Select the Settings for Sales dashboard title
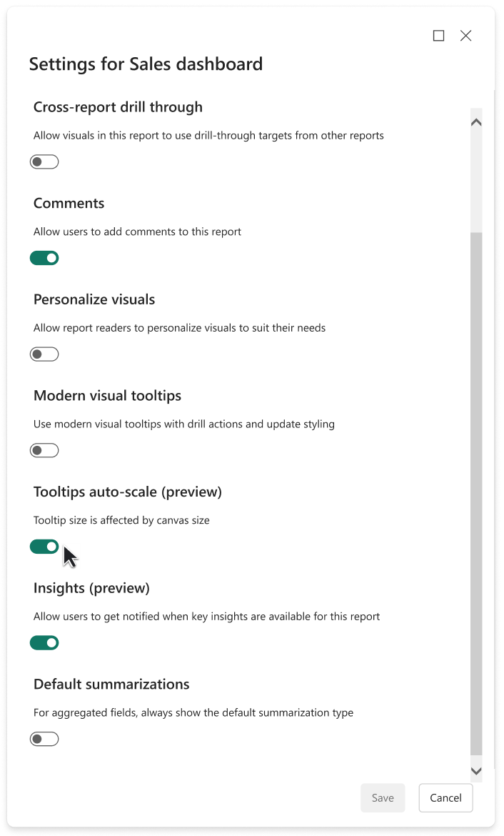 tap(146, 64)
